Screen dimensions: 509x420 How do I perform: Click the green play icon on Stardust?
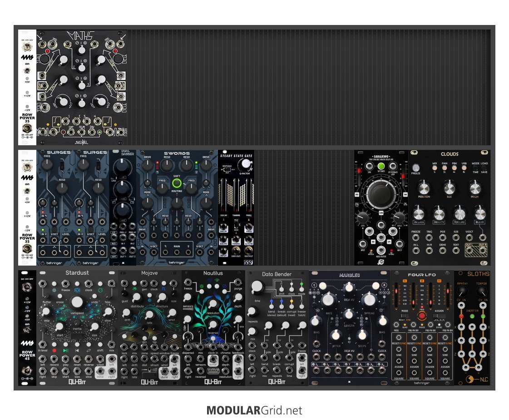coord(65,350)
